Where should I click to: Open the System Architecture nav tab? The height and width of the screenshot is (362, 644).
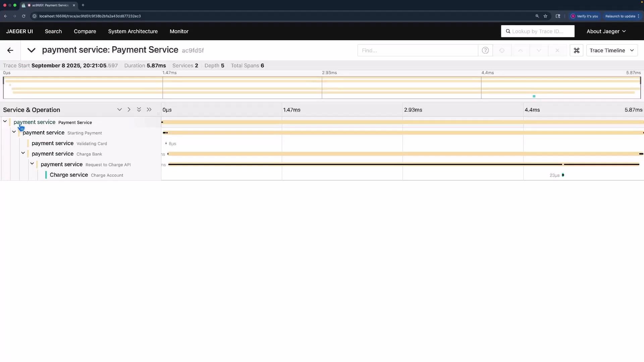pyautogui.click(x=133, y=31)
